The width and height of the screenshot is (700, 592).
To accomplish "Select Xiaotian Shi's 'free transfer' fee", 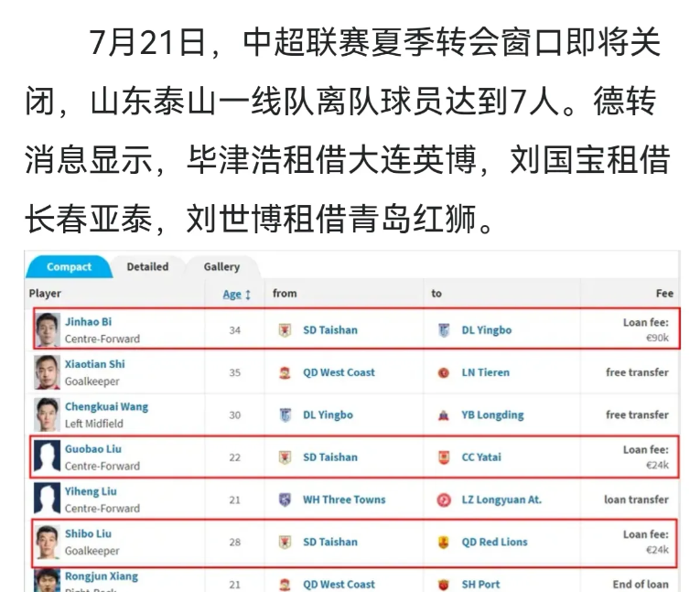I will (637, 372).
